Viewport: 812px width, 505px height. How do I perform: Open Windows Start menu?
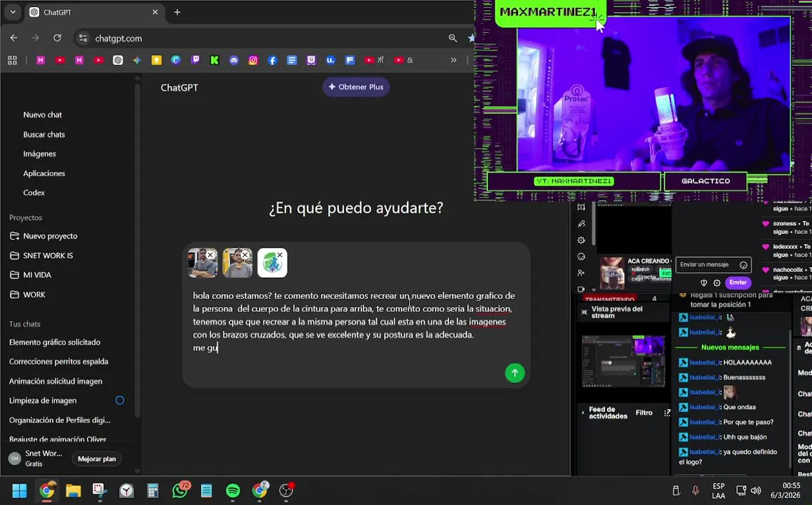[19, 490]
